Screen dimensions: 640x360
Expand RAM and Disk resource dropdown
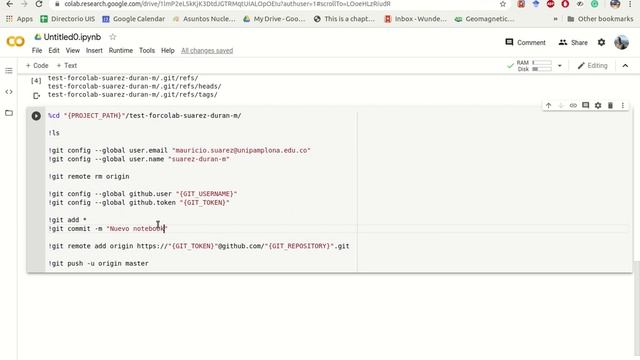tap(560, 66)
